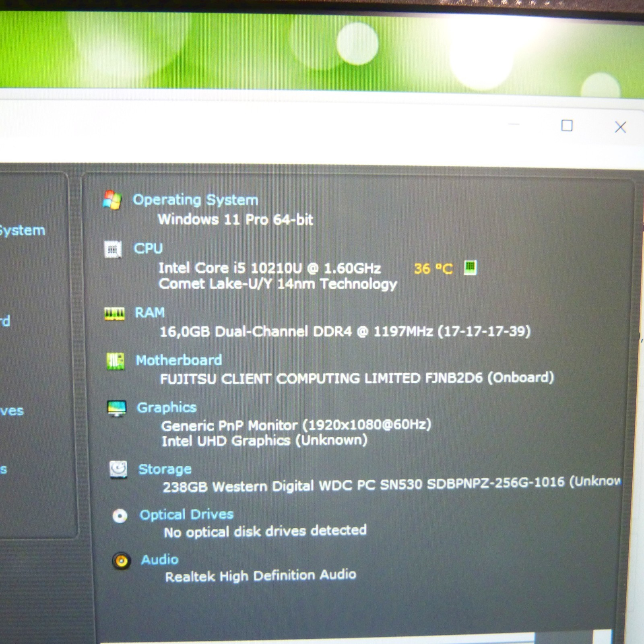The image size is (644, 644).
Task: Open the RAM section heading
Action: point(150,312)
